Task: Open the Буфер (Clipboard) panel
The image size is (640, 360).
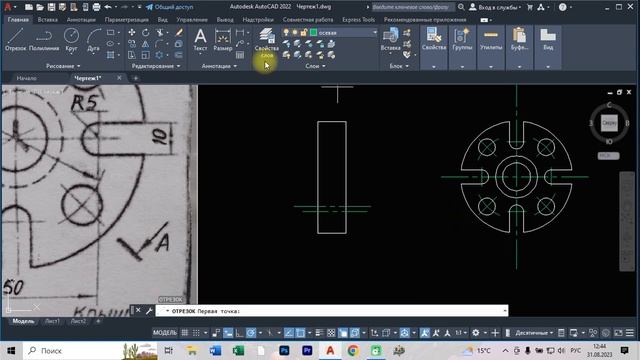Action: (519, 40)
